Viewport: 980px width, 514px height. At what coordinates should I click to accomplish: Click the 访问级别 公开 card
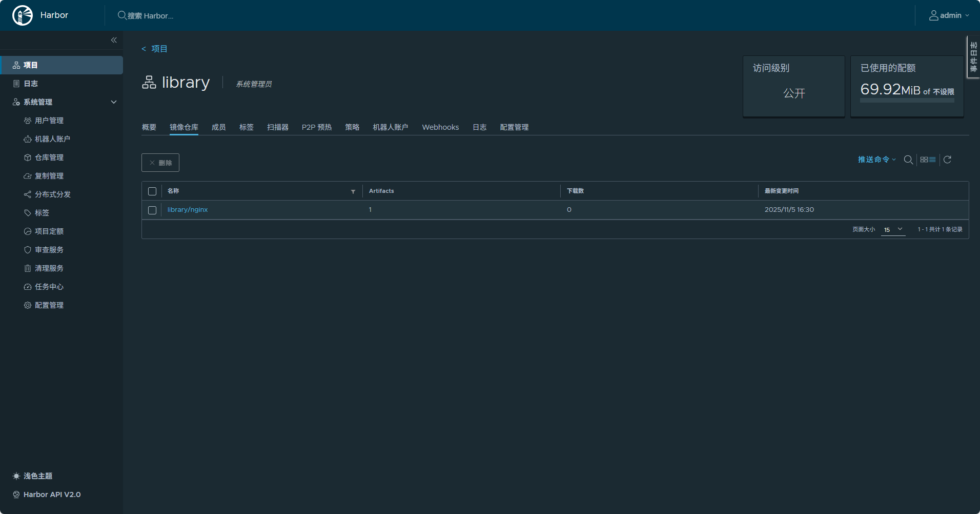[x=794, y=87]
